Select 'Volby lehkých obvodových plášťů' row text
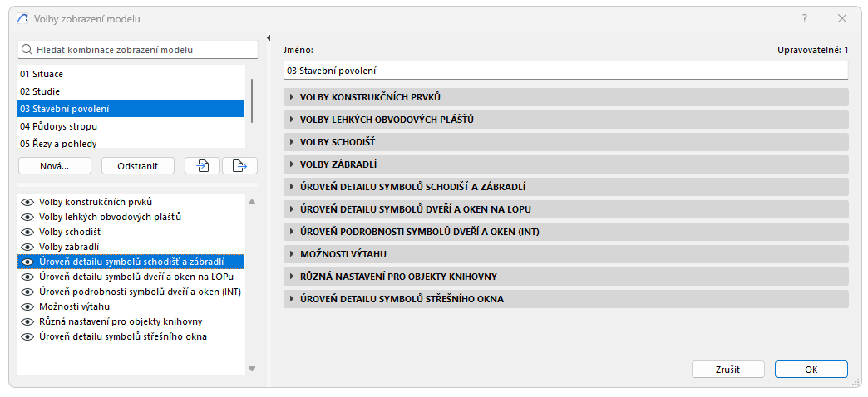 110,218
